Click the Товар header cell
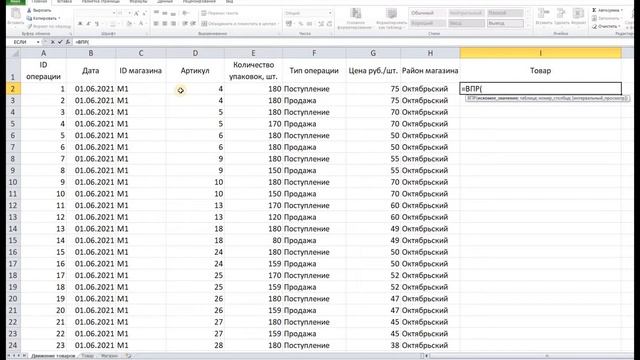 coord(540,70)
